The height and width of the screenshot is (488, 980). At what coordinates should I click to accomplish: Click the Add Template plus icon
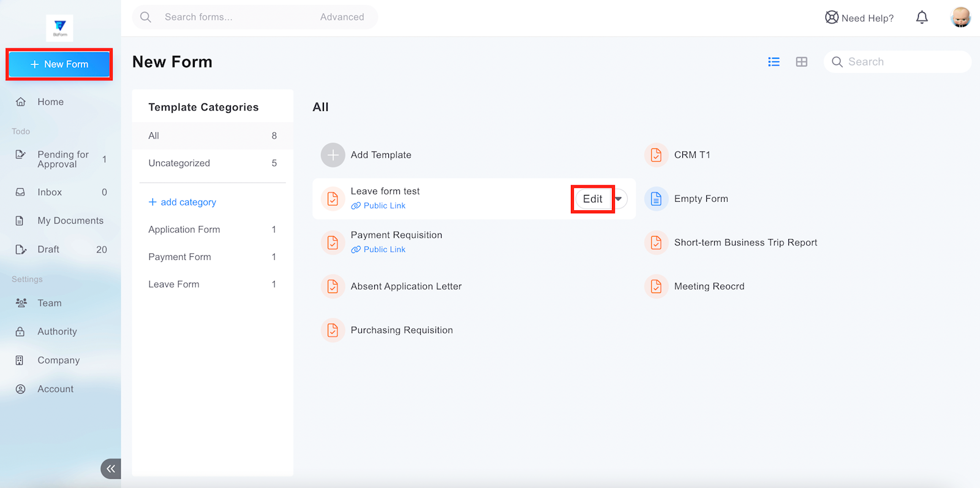pos(333,155)
